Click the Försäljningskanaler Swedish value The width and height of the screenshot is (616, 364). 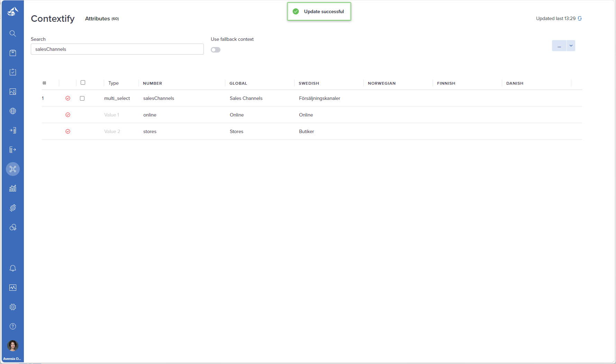pos(319,98)
